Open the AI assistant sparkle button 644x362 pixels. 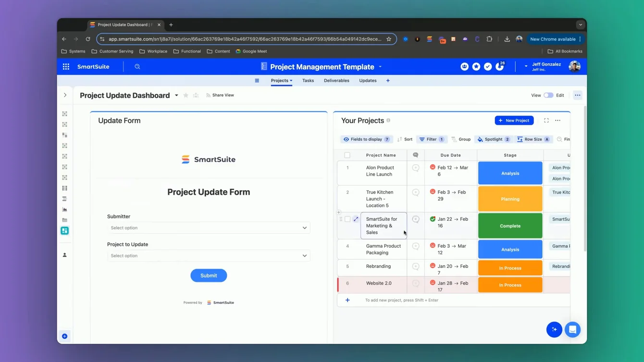[x=554, y=329]
